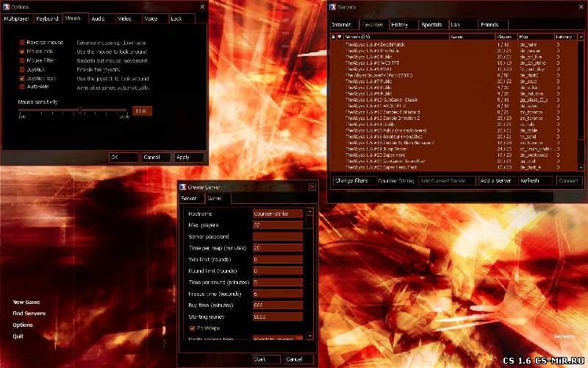The image size is (588, 368).
Task: Click the server list scroll-down arrow
Action: click(581, 168)
